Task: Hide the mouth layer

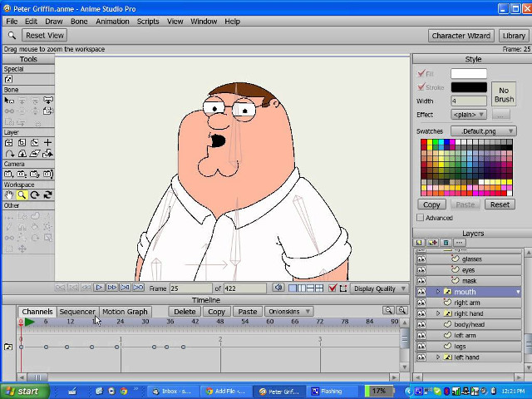Action: (421, 292)
